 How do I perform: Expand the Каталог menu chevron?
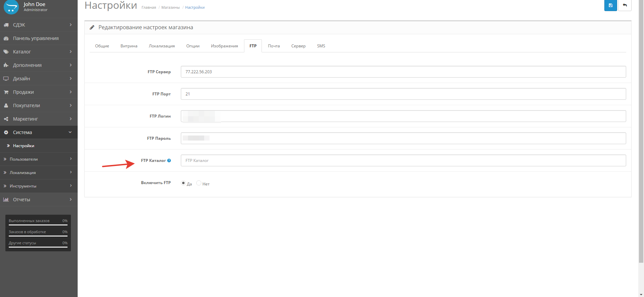tap(71, 52)
